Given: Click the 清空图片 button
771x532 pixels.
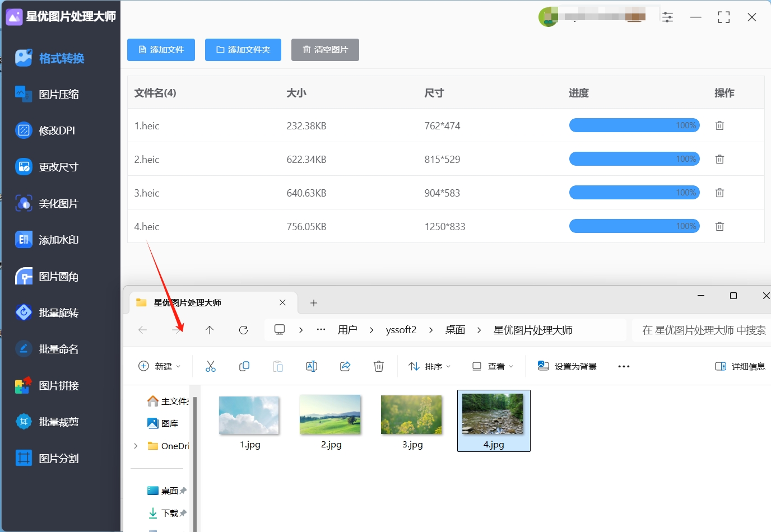Looking at the screenshot, I should tap(325, 50).
